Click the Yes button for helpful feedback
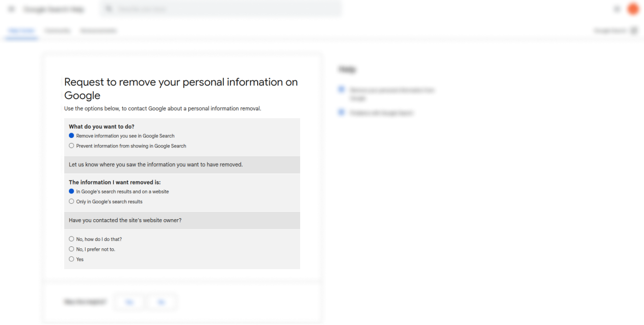 pyautogui.click(x=129, y=302)
